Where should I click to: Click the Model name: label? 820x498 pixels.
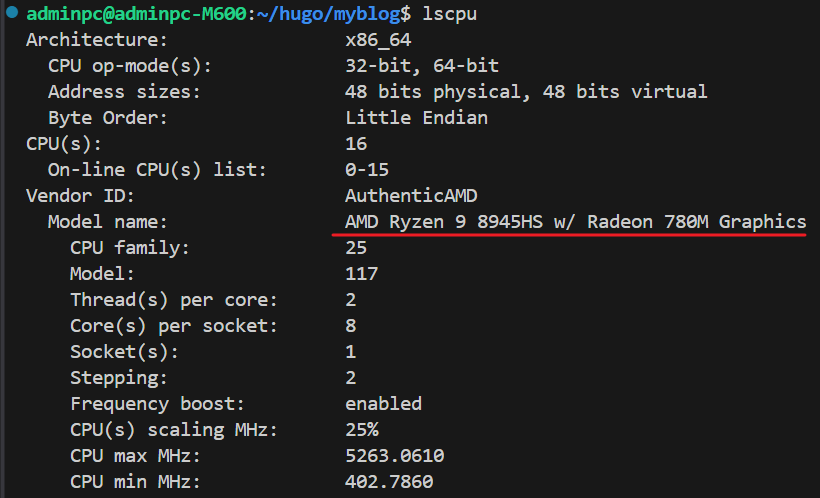108,222
